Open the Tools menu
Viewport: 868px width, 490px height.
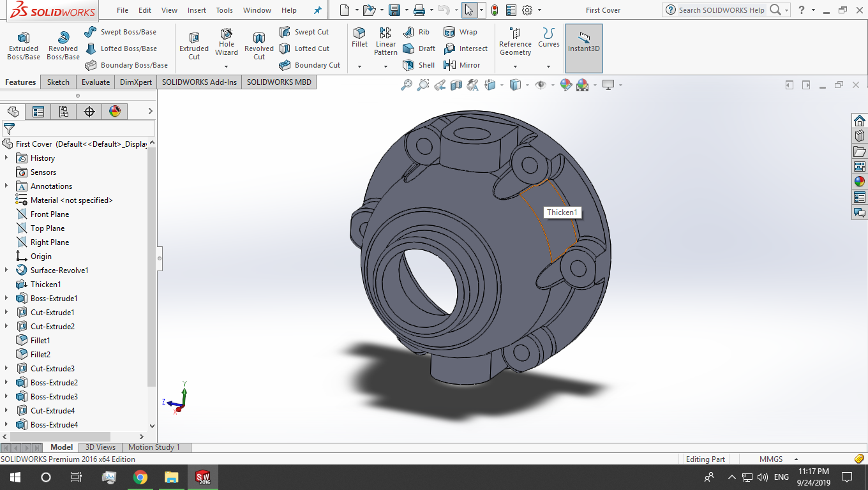point(224,10)
